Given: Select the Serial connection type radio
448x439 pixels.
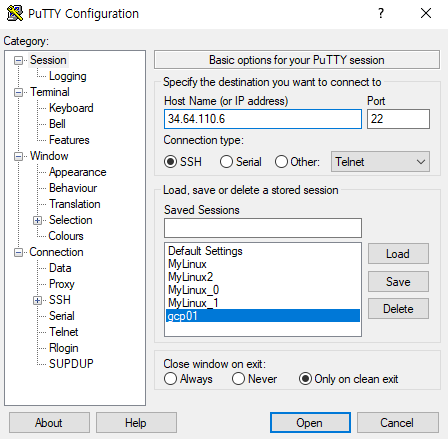Looking at the screenshot, I should point(226,162).
